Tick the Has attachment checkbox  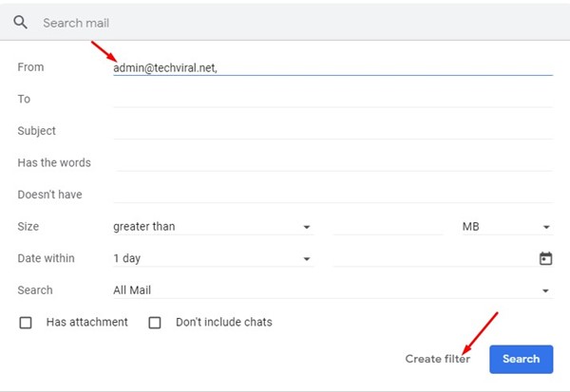(x=26, y=323)
